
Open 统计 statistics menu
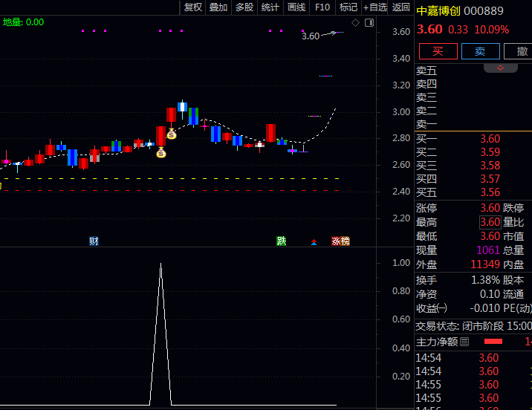coord(270,7)
